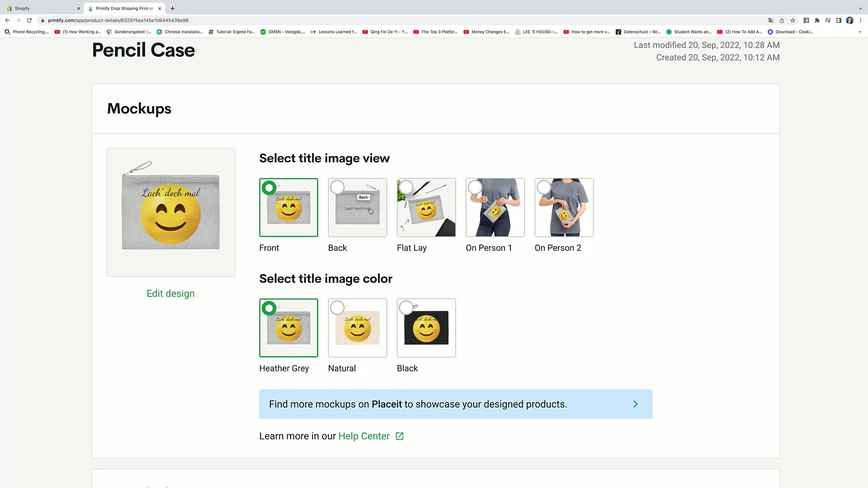Select the Back title image view

point(357,207)
